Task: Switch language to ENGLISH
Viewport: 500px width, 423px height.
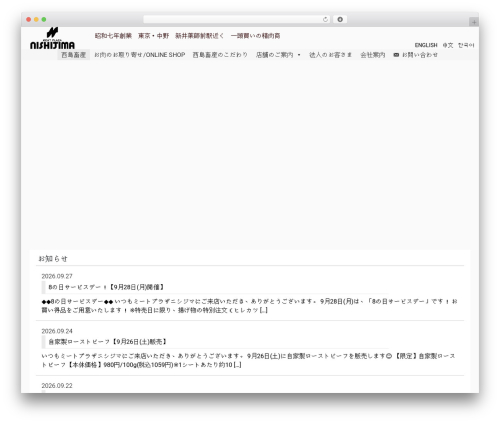Action: pos(426,45)
